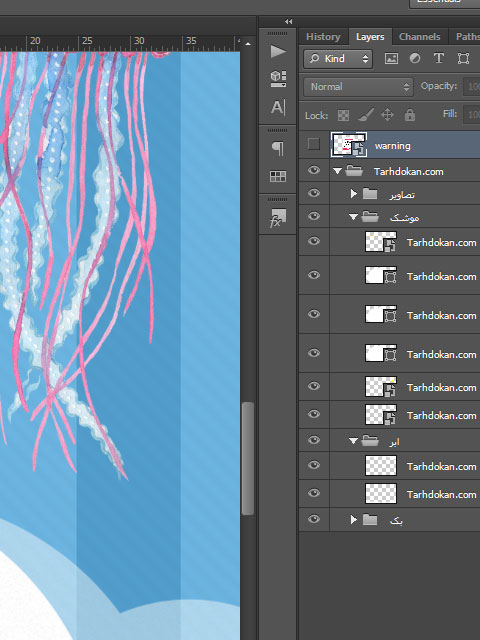Hide the بک group with its eye
This screenshot has width=480, height=640.
(x=313, y=519)
